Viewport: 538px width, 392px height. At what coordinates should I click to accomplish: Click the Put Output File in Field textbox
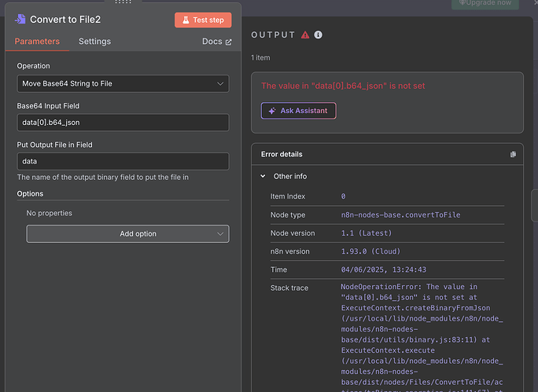click(123, 161)
